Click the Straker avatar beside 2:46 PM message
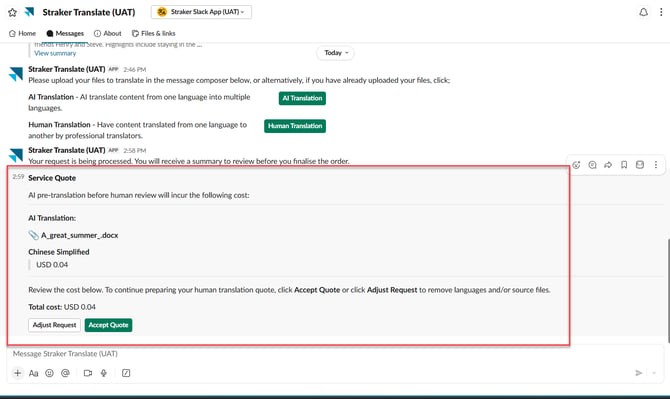 [16, 74]
